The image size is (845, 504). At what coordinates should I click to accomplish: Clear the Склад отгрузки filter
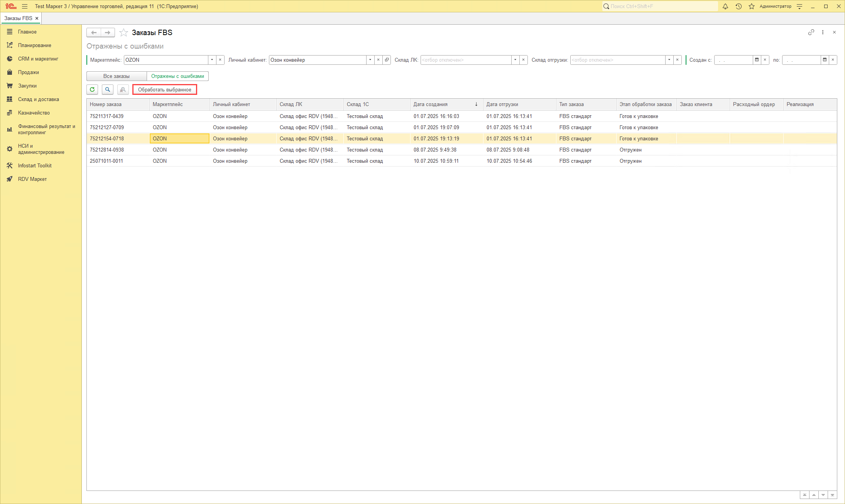678,60
